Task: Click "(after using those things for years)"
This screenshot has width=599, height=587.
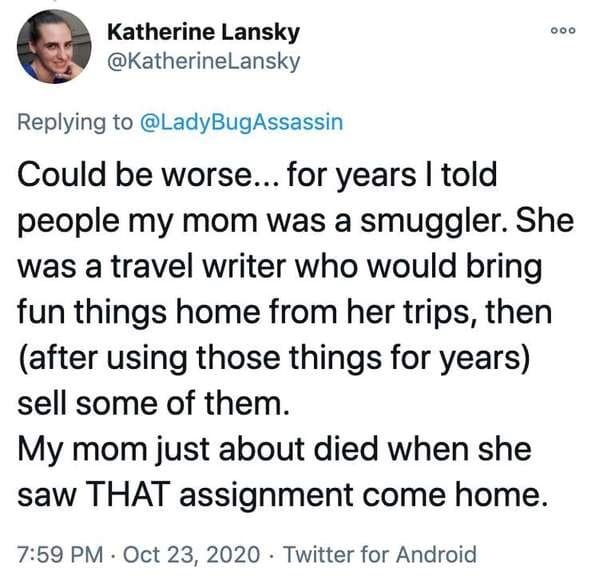Action: (x=274, y=359)
